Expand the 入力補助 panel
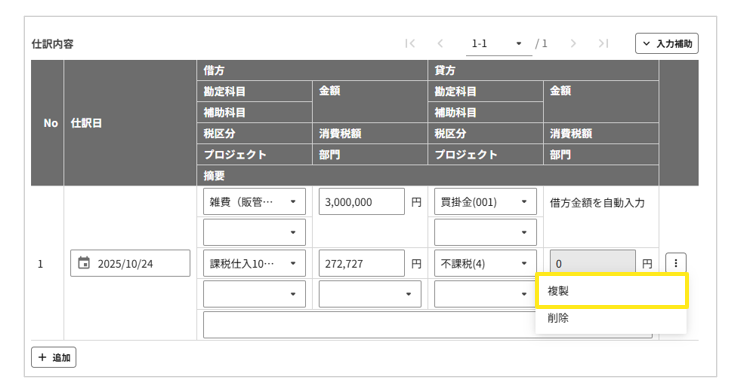The height and width of the screenshot is (391, 745). coord(667,44)
